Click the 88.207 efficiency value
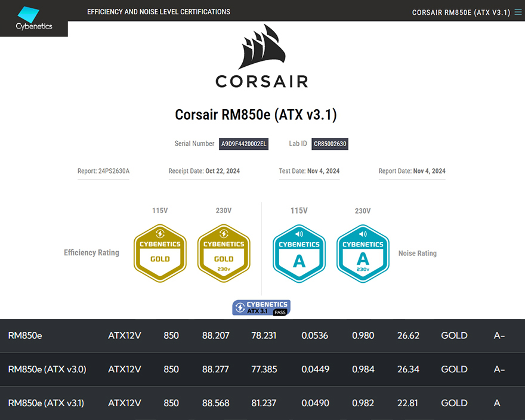The image size is (525, 420). click(x=215, y=336)
